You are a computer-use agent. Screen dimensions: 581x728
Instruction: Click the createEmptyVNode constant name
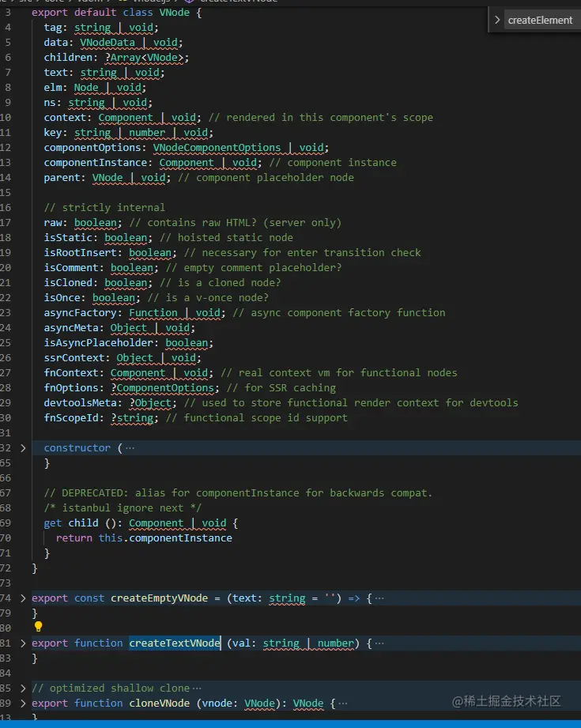click(160, 598)
